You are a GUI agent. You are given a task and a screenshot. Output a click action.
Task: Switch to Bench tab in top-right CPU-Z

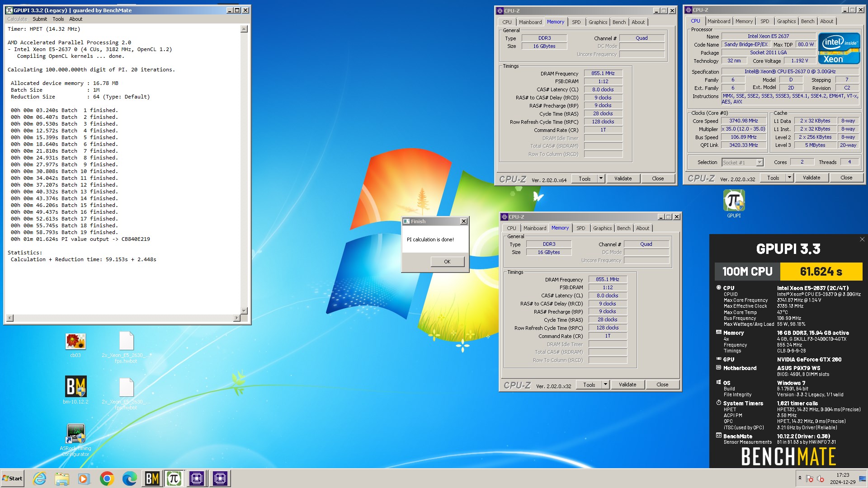pos(808,21)
